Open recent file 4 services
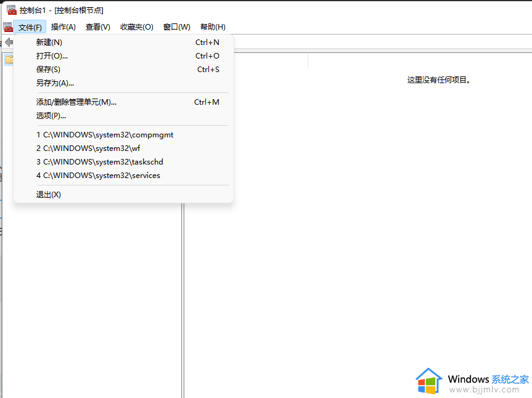Viewport: 532px width, 398px height. tap(123, 176)
